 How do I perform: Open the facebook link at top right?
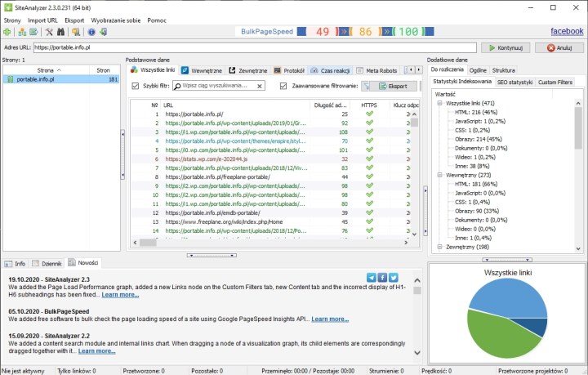pyautogui.click(x=567, y=31)
